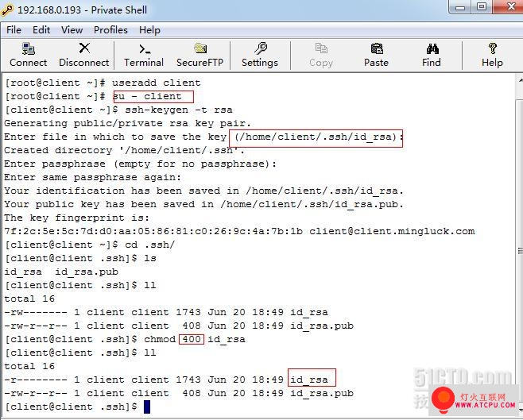Image resolution: width=523 pixels, height=420 pixels.
Task: Click the 'ssh-keygen -t rsa' command
Action: pos(179,110)
